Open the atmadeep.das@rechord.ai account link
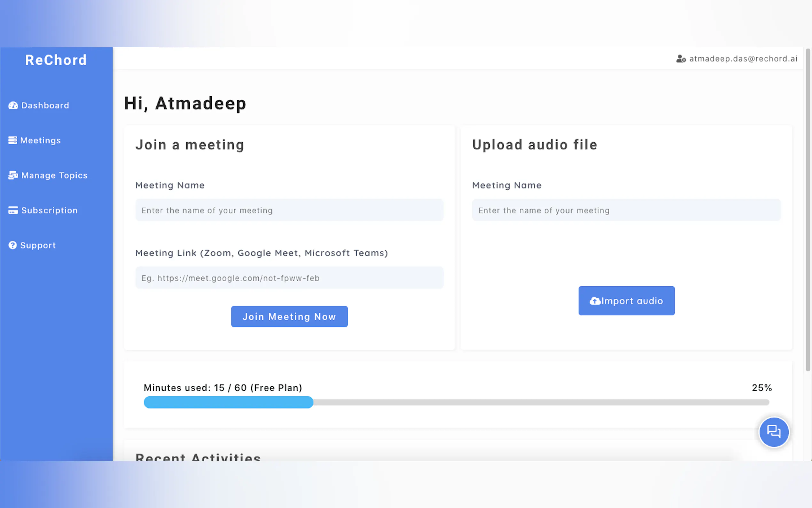 [x=743, y=59]
